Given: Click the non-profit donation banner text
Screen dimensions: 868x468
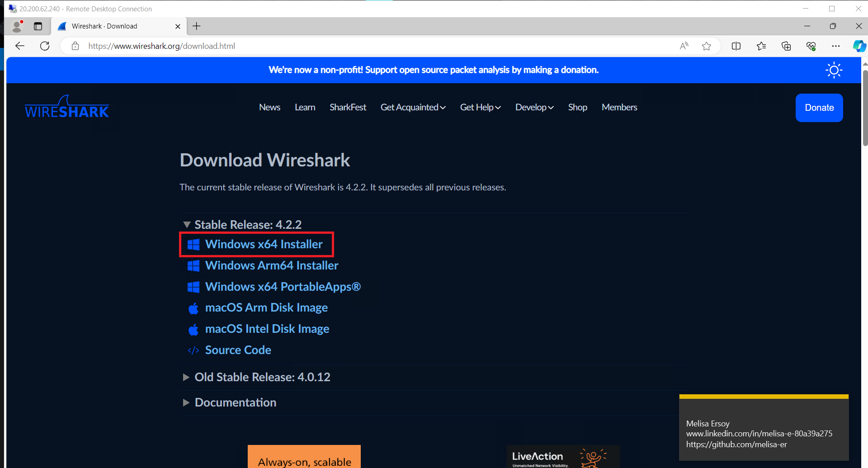Looking at the screenshot, I should 434,70.
